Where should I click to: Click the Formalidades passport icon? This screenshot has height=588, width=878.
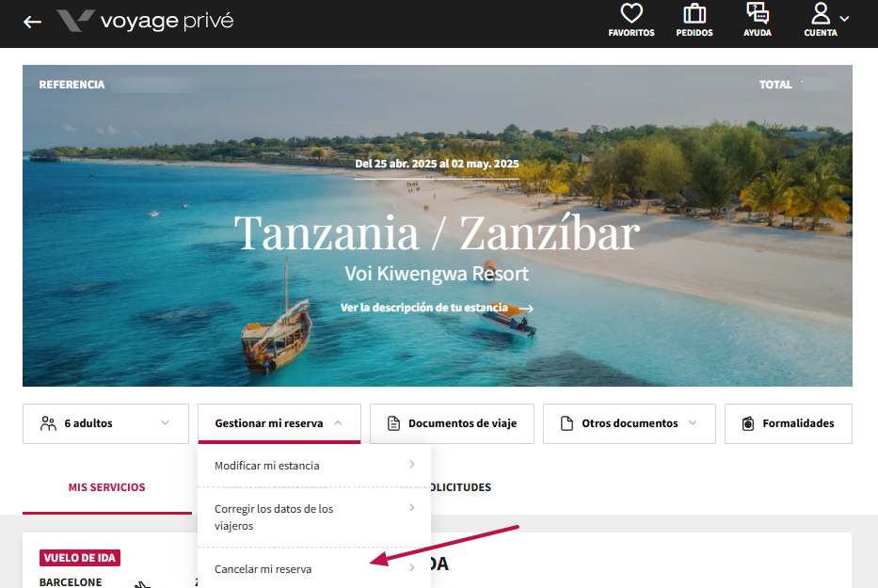point(748,423)
